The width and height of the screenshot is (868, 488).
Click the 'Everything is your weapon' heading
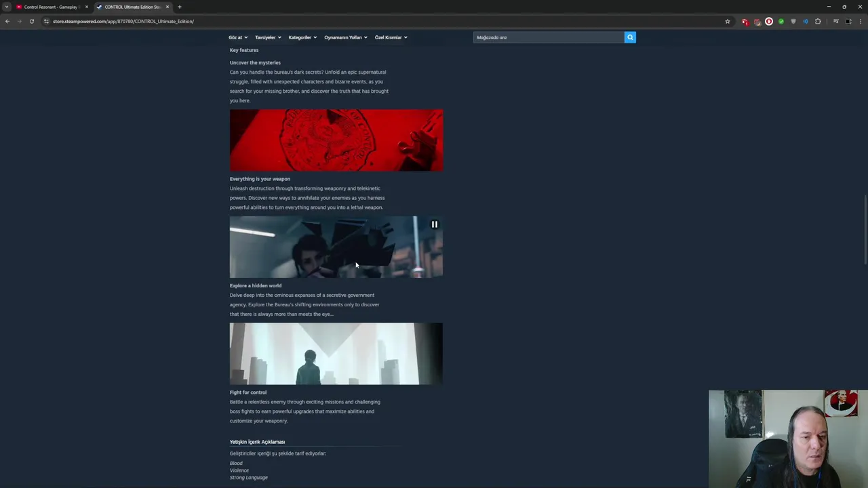(260, 179)
